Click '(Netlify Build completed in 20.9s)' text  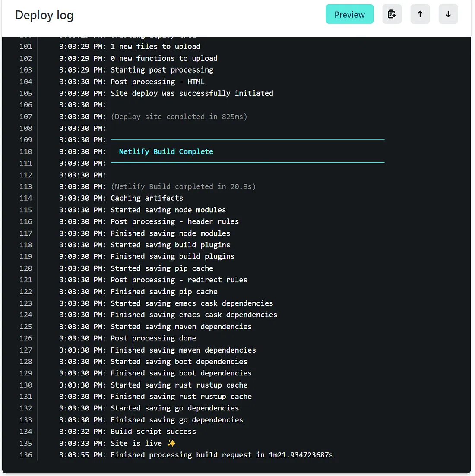pos(183,186)
